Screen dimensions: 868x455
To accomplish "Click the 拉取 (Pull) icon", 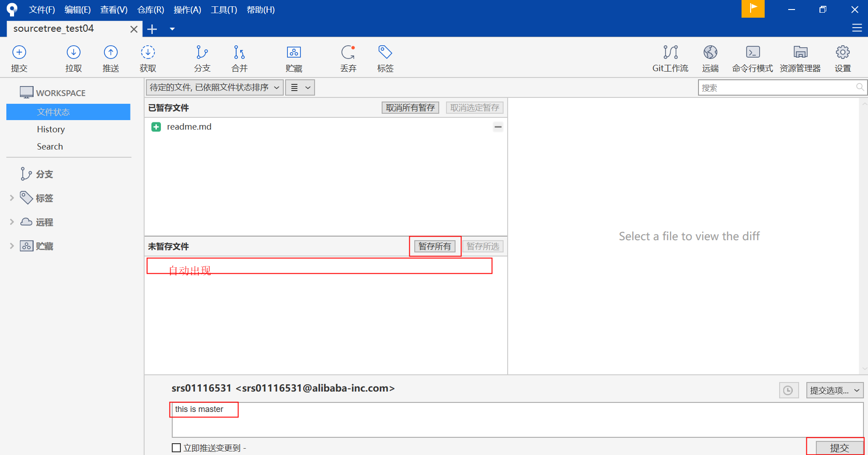I will pyautogui.click(x=73, y=58).
